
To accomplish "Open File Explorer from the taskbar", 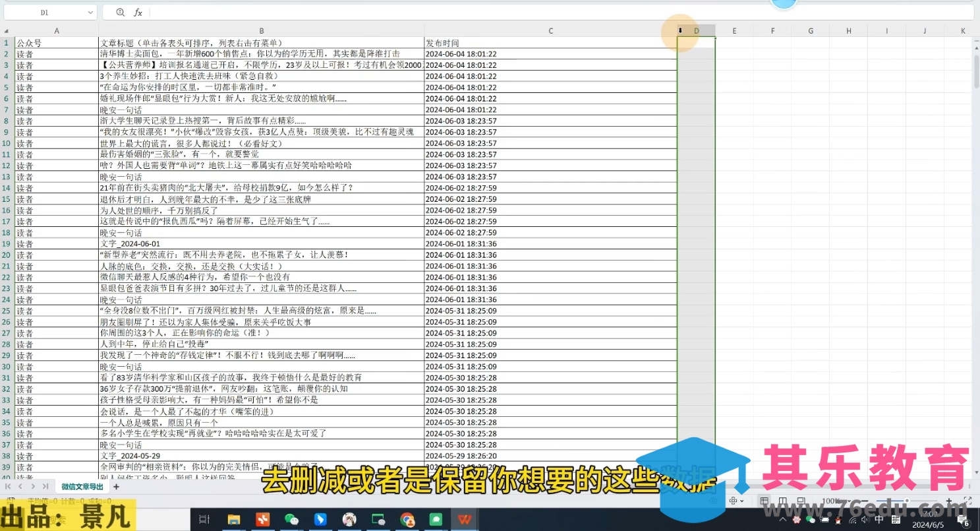I will [x=233, y=519].
